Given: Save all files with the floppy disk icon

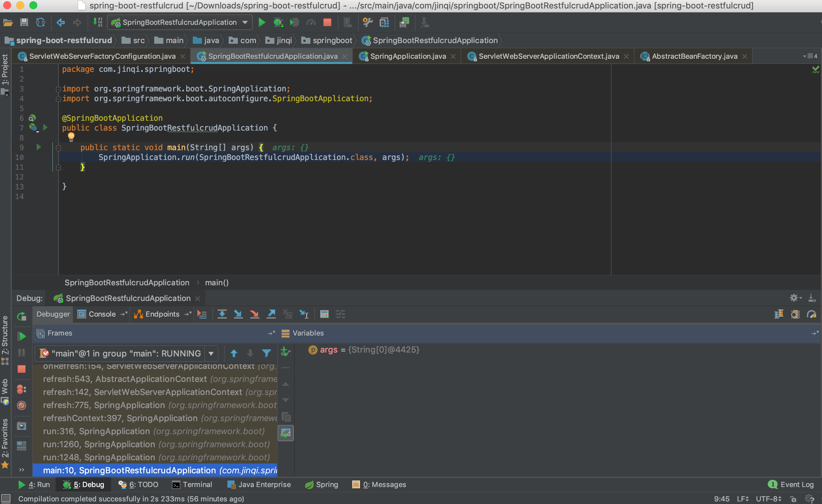Looking at the screenshot, I should click(24, 22).
